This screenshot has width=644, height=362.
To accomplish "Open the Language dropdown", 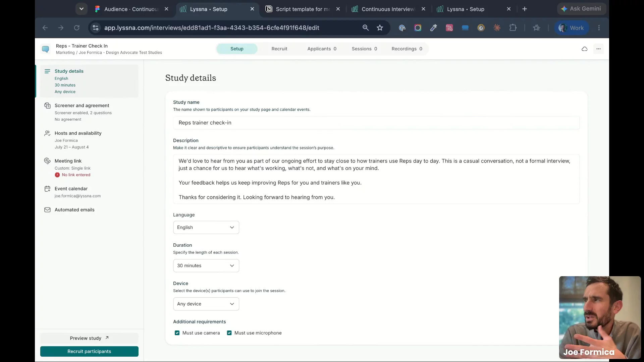I will click(x=206, y=227).
